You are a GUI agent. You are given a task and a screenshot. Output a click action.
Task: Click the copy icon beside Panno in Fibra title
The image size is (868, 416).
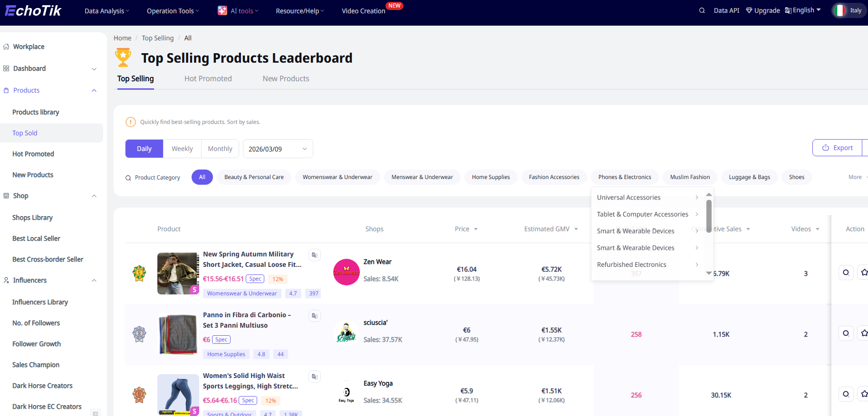point(314,316)
